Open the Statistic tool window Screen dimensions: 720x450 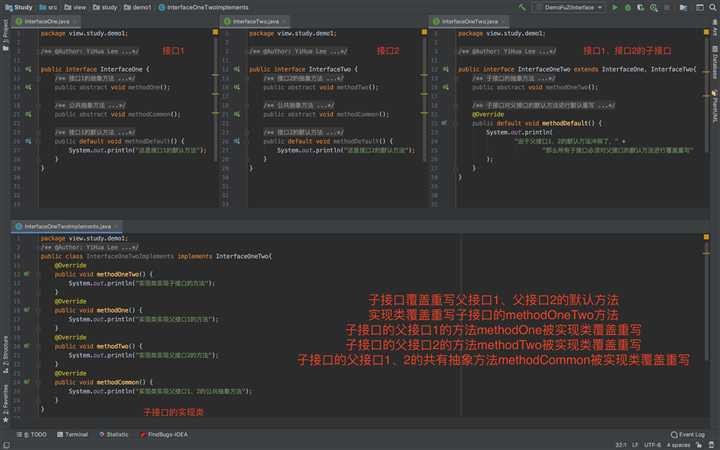(114, 434)
